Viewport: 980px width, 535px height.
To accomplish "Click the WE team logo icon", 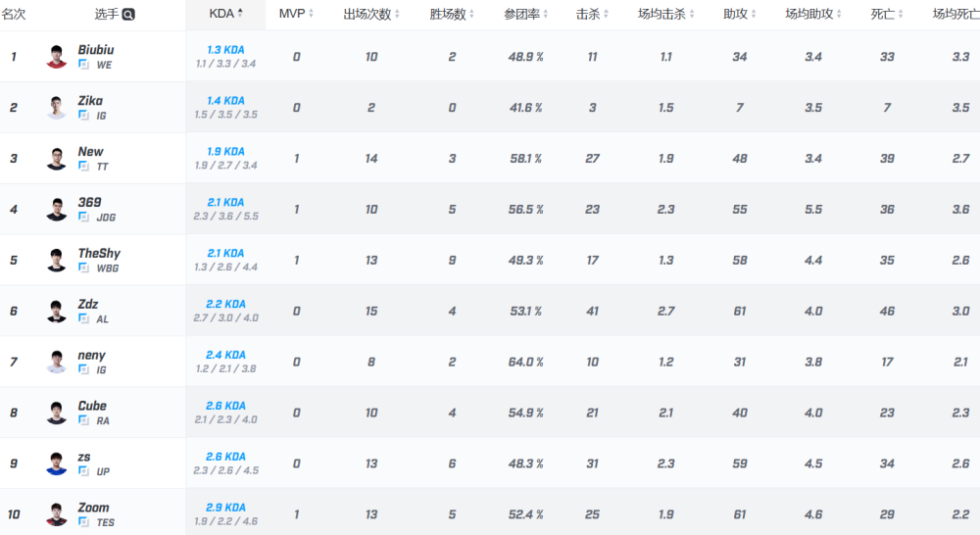I will pos(83,65).
